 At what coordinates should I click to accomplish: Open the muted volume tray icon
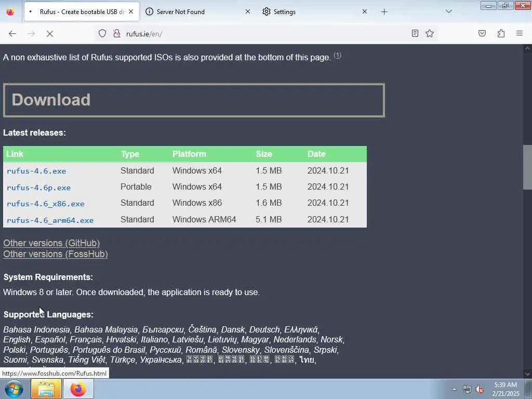pos(480,390)
